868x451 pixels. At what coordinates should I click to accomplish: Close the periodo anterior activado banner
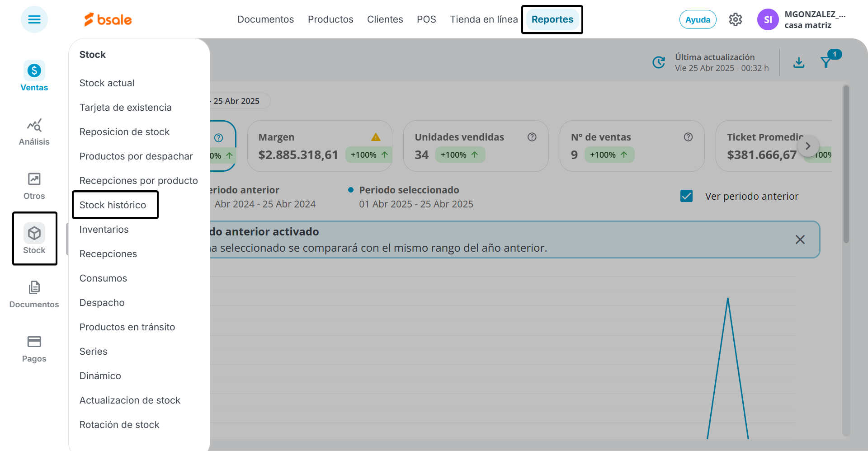click(800, 240)
